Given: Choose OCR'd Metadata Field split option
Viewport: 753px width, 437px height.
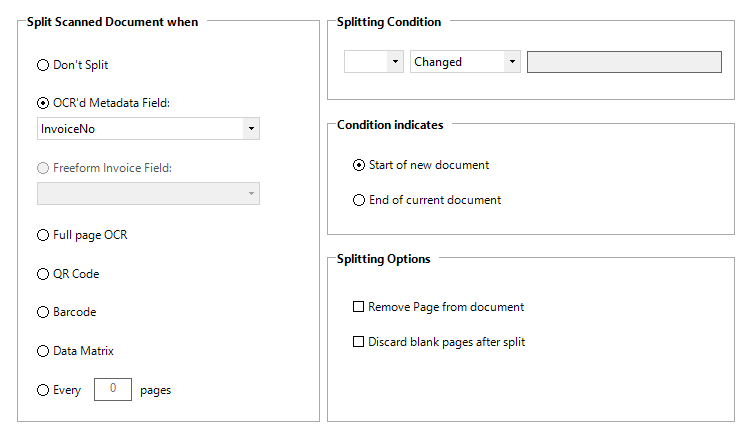Looking at the screenshot, I should pos(43,102).
